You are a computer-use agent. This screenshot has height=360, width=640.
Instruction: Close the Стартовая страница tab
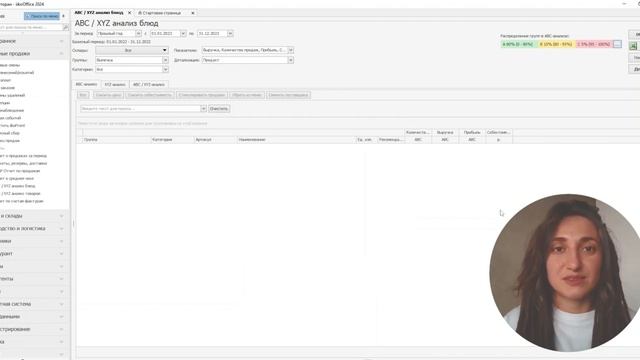pyautogui.click(x=193, y=13)
